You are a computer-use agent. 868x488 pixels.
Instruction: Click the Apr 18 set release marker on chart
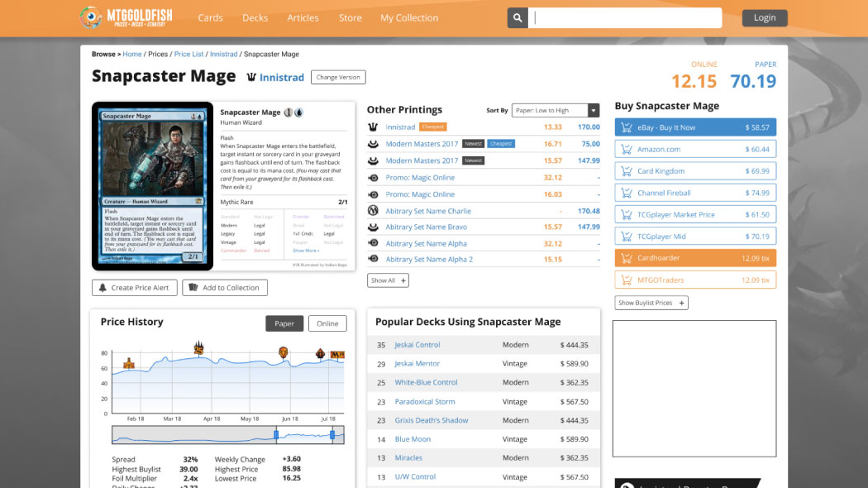click(198, 348)
